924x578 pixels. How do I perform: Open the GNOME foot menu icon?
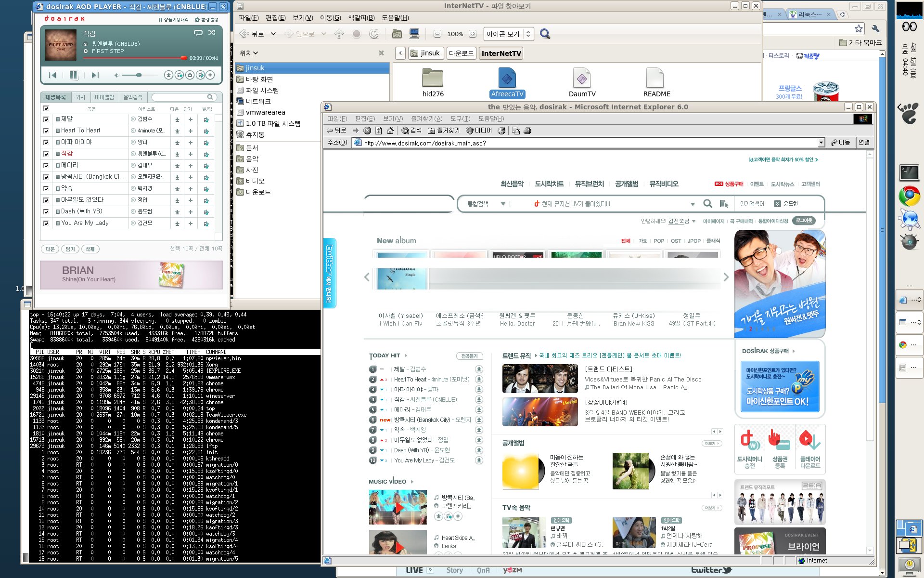(908, 113)
